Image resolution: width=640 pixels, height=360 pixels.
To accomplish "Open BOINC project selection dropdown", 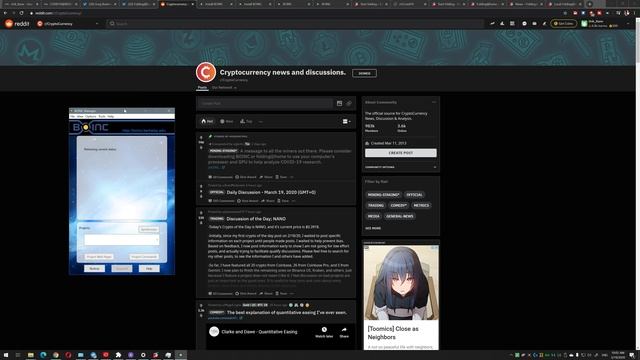I will [122, 240].
